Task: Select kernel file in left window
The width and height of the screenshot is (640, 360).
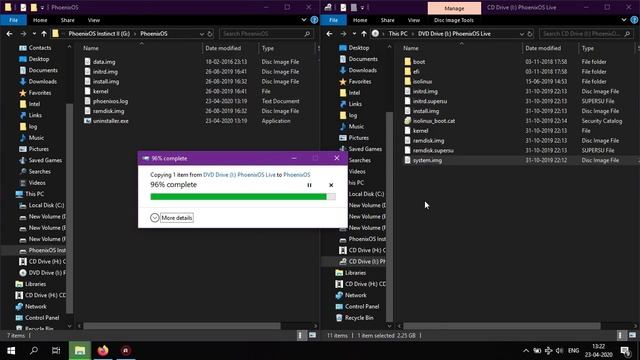Action: point(100,91)
